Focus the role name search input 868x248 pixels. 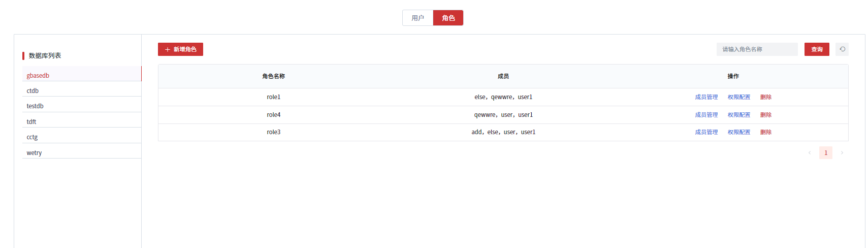tap(756, 49)
